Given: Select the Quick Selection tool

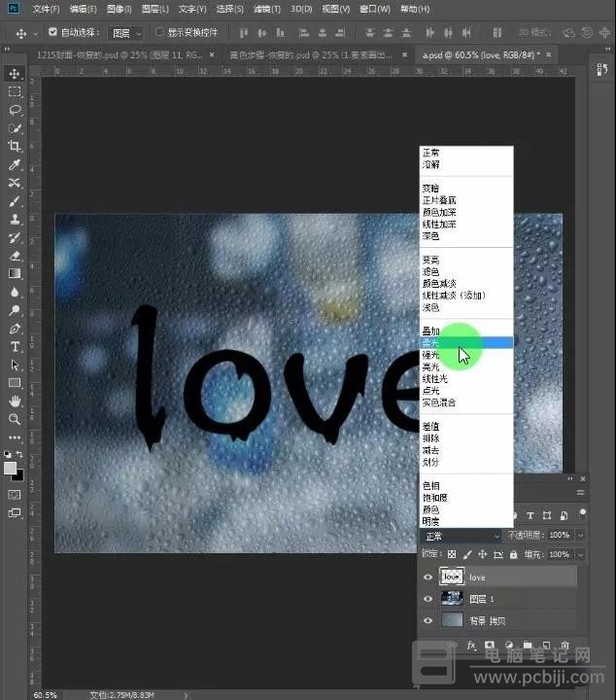Looking at the screenshot, I should pos(15,128).
